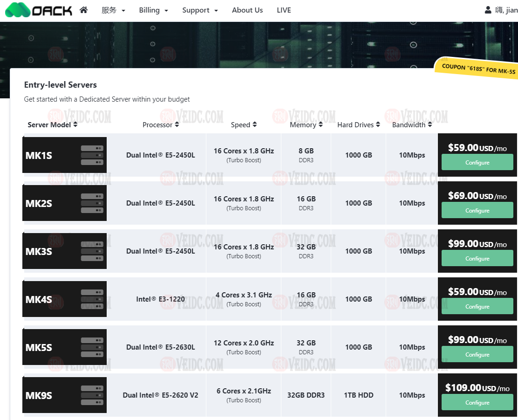Image resolution: width=518 pixels, height=420 pixels.
Task: Configure the MK3S $99.00 server
Action: (477, 258)
